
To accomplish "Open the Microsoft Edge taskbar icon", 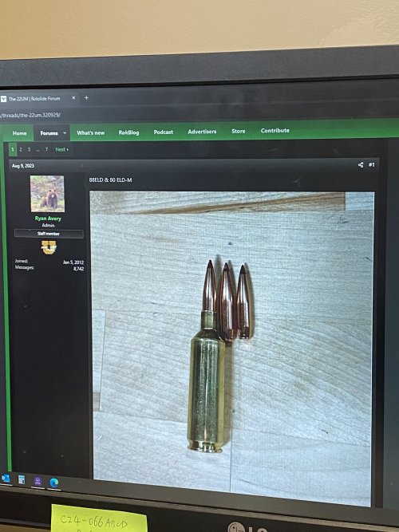I will pyautogui.click(x=54, y=482).
